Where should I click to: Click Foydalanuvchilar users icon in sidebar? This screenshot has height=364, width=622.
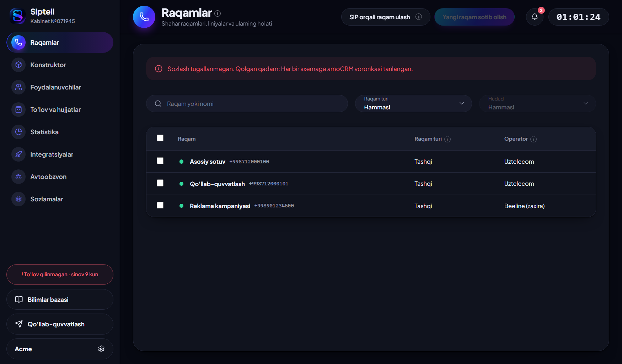point(18,87)
